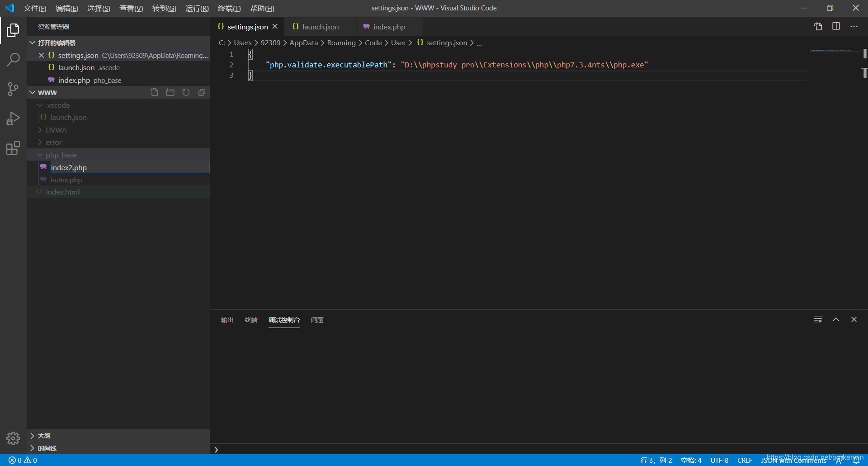The image size is (868, 466).
Task: Click errors and warnings count in status bar
Action: tap(23, 460)
